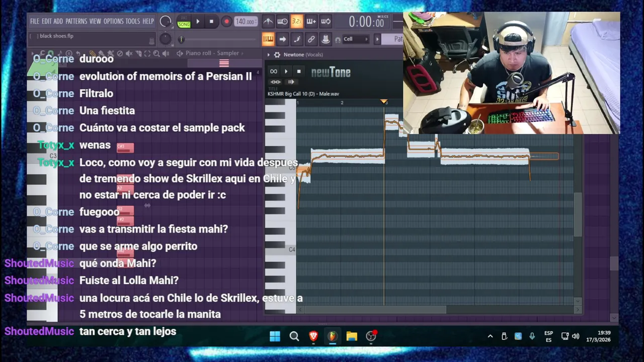The image size is (644, 362).
Task: Open the EDIT menu
Action: (46, 22)
